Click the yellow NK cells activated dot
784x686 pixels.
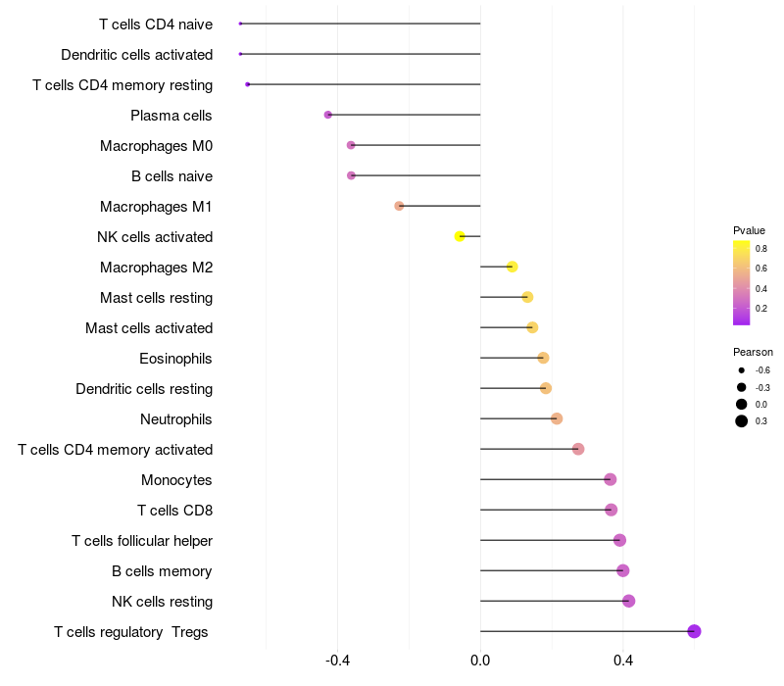pyautogui.click(x=460, y=236)
